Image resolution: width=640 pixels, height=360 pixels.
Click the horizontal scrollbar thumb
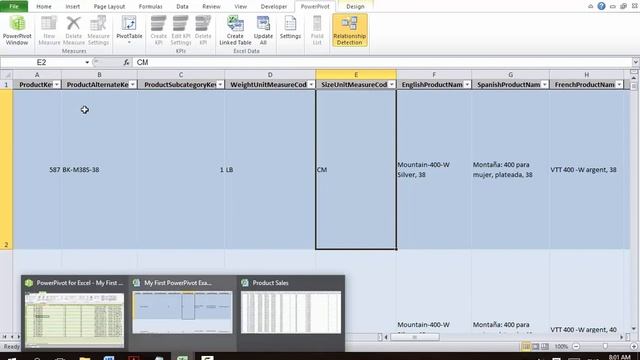pos(415,337)
